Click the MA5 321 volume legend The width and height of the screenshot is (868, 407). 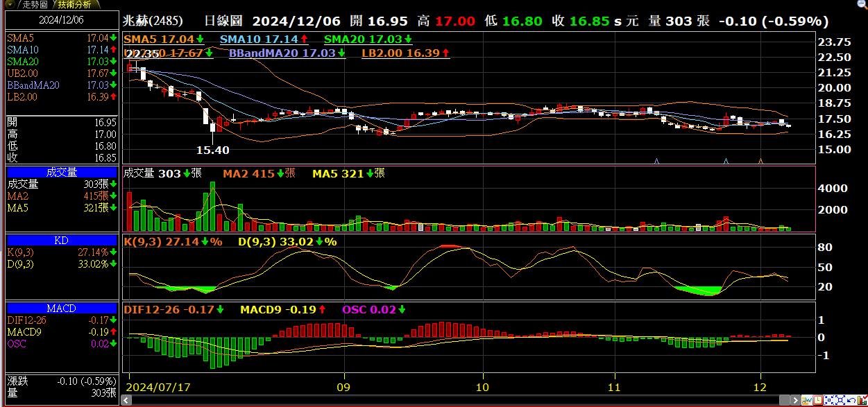349,173
